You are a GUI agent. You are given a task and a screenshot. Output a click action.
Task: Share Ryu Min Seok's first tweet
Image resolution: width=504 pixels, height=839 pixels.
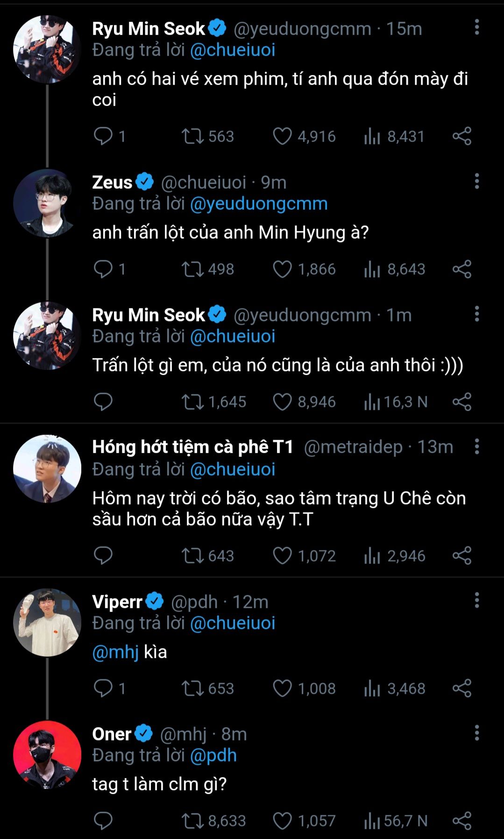pyautogui.click(x=462, y=136)
